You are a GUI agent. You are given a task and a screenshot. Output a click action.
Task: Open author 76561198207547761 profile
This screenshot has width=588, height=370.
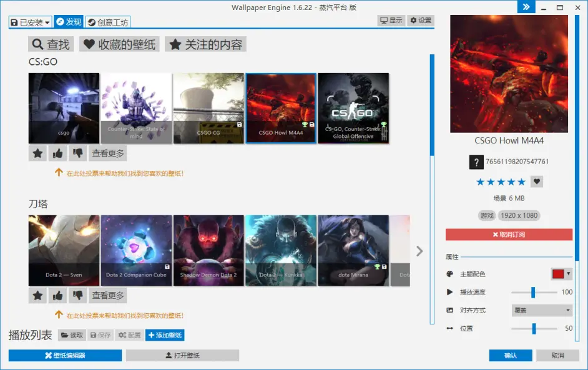point(517,162)
